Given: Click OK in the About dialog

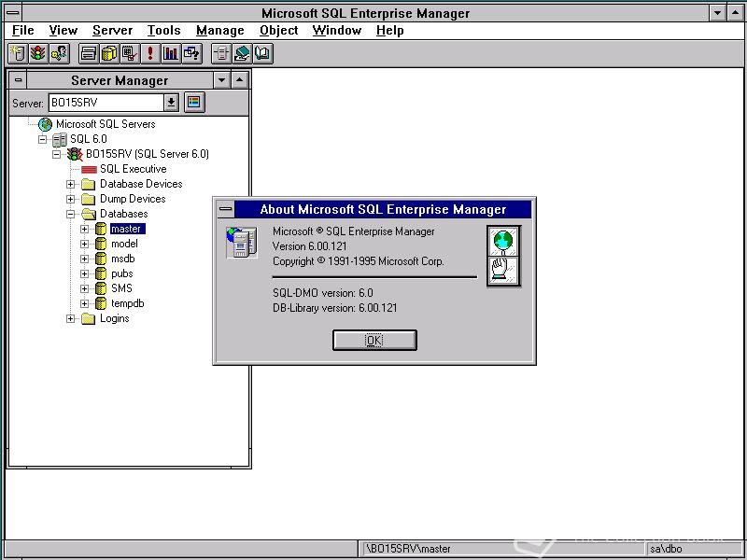Looking at the screenshot, I should tap(374, 340).
